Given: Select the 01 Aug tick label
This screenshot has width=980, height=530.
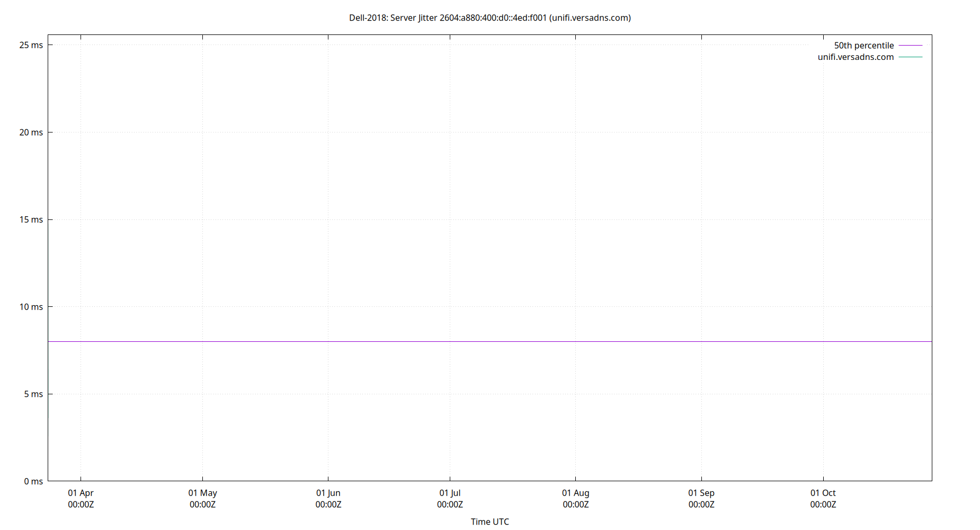Looking at the screenshot, I should 575,493.
